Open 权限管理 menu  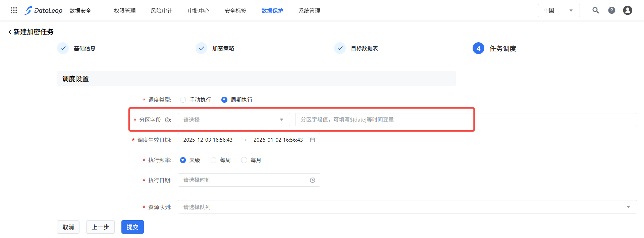pos(125,11)
